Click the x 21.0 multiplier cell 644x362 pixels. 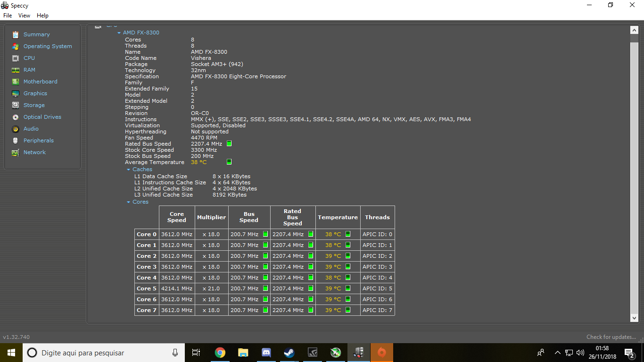click(x=211, y=288)
